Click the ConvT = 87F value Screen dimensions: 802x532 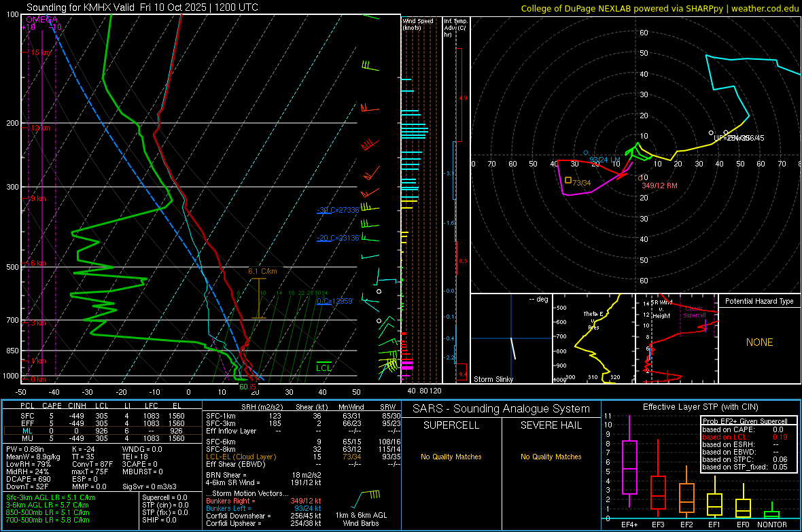pos(92,465)
